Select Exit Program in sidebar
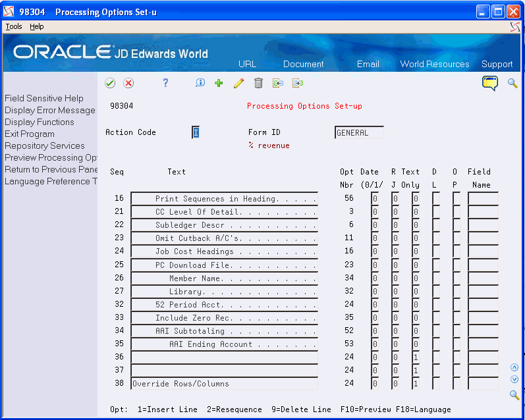 (x=30, y=134)
